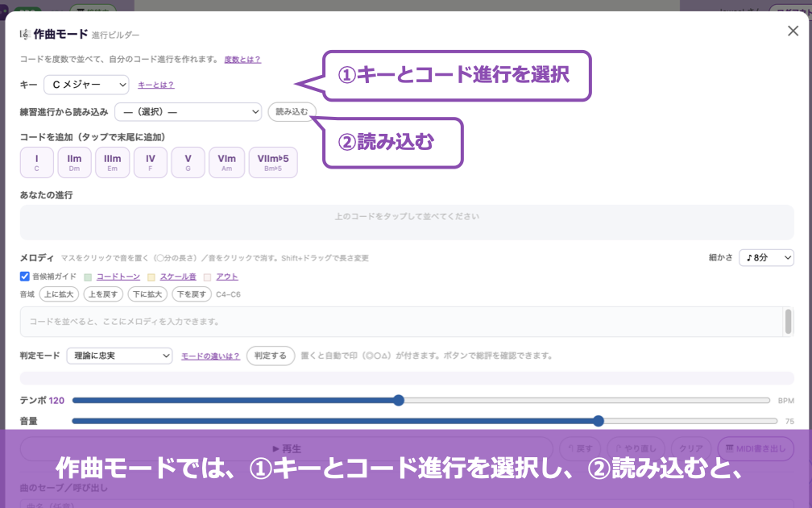812x508 pixels.
Task: Click the 読み込む button
Action: 292,112
